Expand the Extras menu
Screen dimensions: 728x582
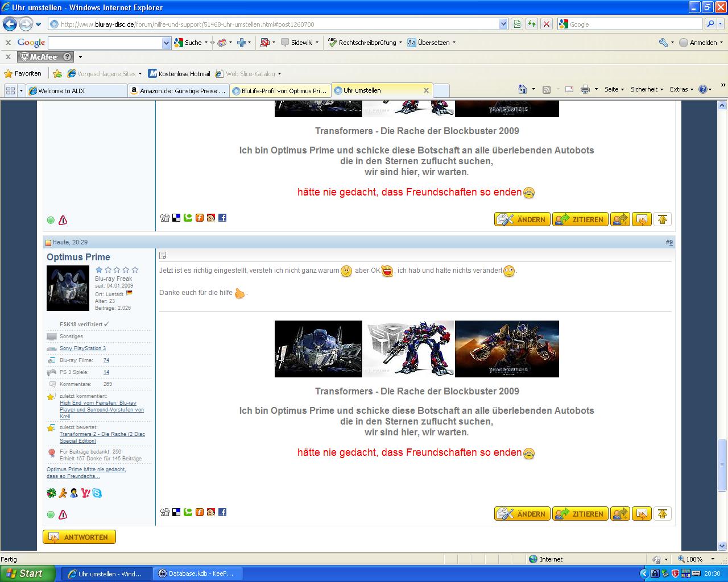(x=682, y=89)
